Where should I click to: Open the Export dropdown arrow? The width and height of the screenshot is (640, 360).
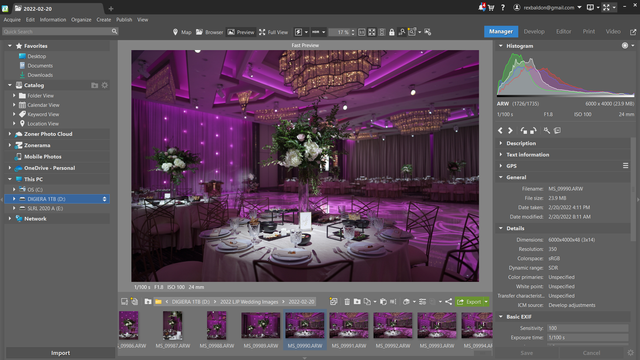[486, 302]
